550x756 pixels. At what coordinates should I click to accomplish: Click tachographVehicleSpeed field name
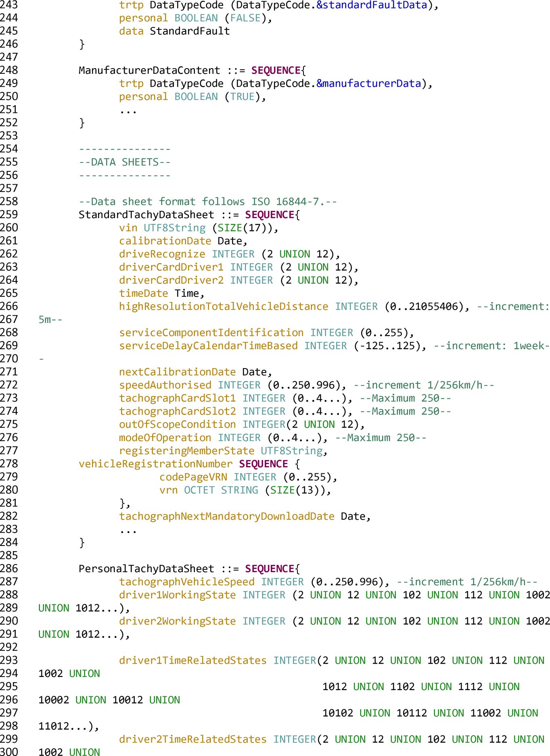(x=187, y=582)
